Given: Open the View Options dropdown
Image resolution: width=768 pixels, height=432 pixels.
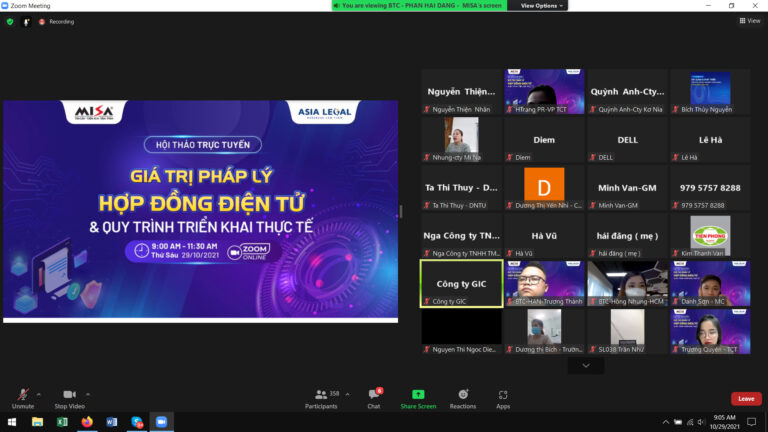Looking at the screenshot, I should pyautogui.click(x=540, y=5).
